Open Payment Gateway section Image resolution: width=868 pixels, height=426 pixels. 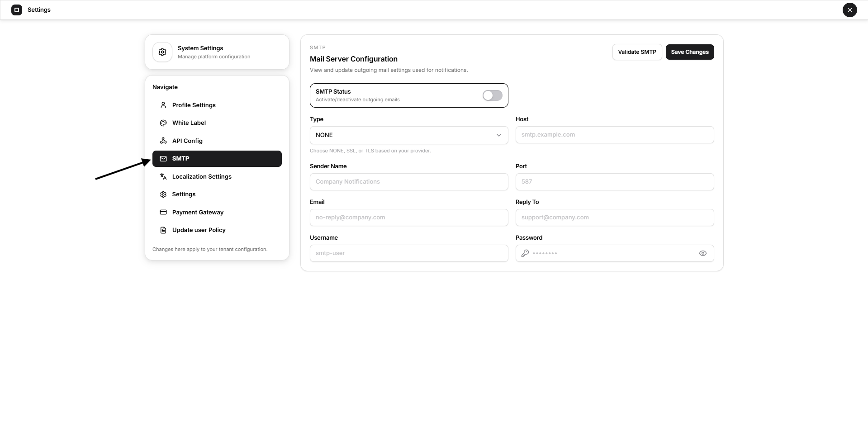point(217,212)
